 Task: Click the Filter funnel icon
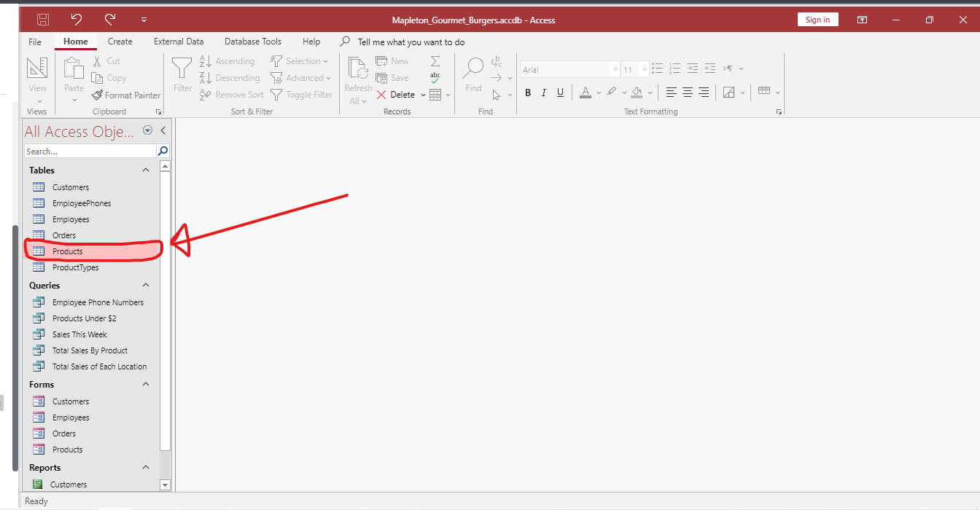(182, 68)
